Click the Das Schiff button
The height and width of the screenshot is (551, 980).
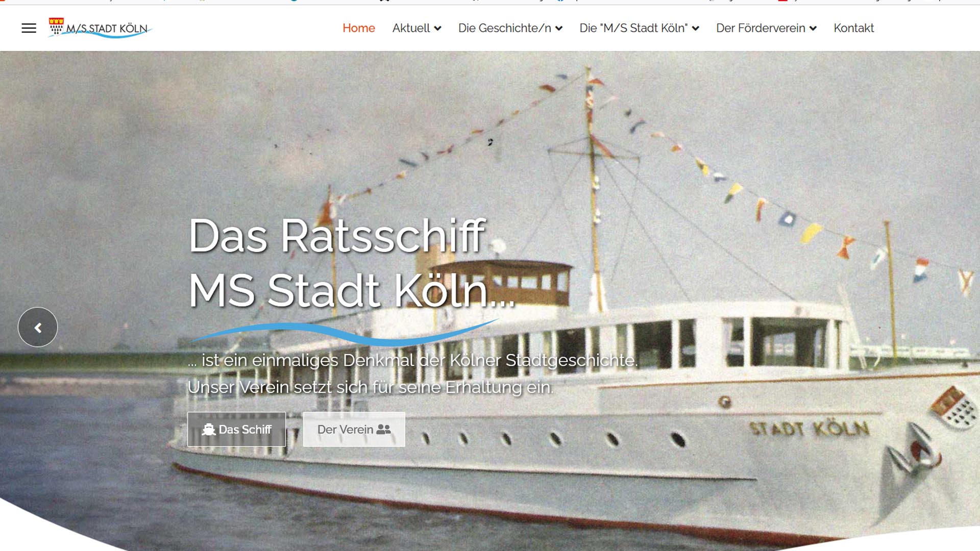coord(236,430)
